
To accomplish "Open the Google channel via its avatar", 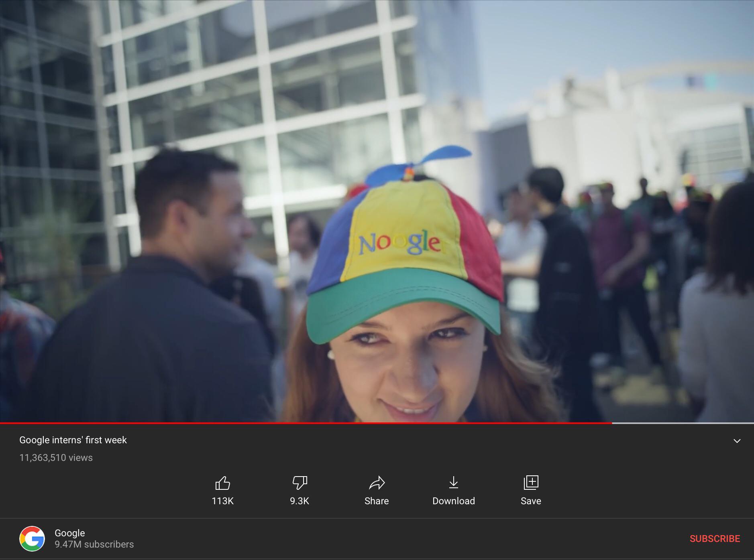I will point(32,538).
